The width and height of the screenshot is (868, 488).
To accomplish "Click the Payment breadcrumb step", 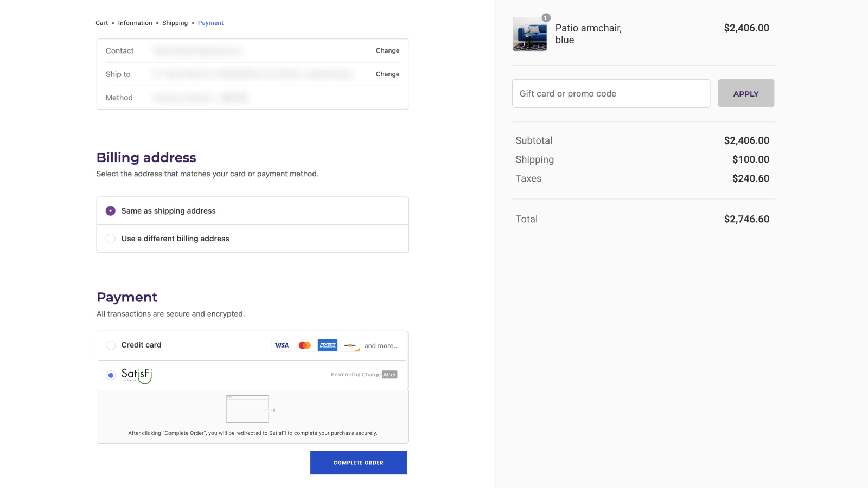I will (x=210, y=23).
